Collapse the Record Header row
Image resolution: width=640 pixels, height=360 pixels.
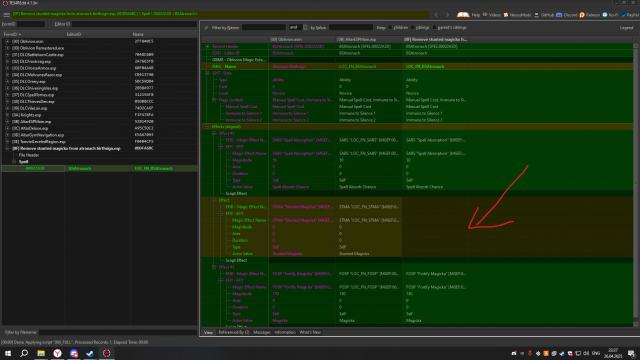coord(207,47)
